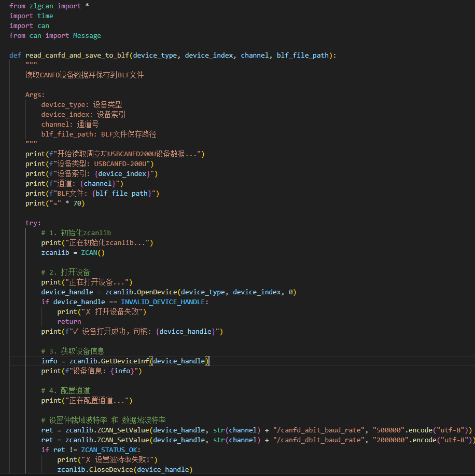
Task: Click '{blf_file_path}' in the BLF文件 print line
Action: tap(122, 194)
